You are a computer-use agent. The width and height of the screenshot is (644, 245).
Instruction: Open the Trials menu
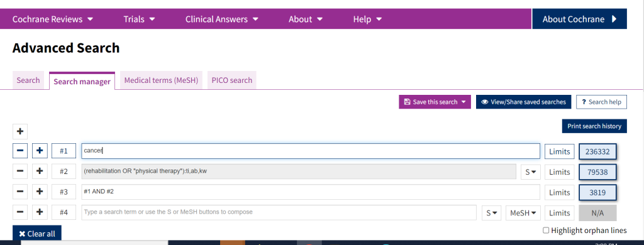point(139,19)
